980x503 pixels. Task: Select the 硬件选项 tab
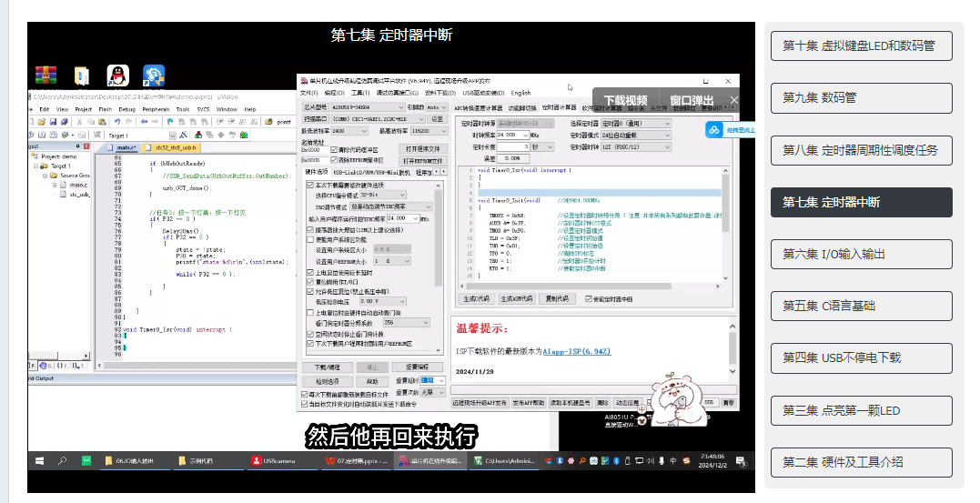(x=317, y=172)
